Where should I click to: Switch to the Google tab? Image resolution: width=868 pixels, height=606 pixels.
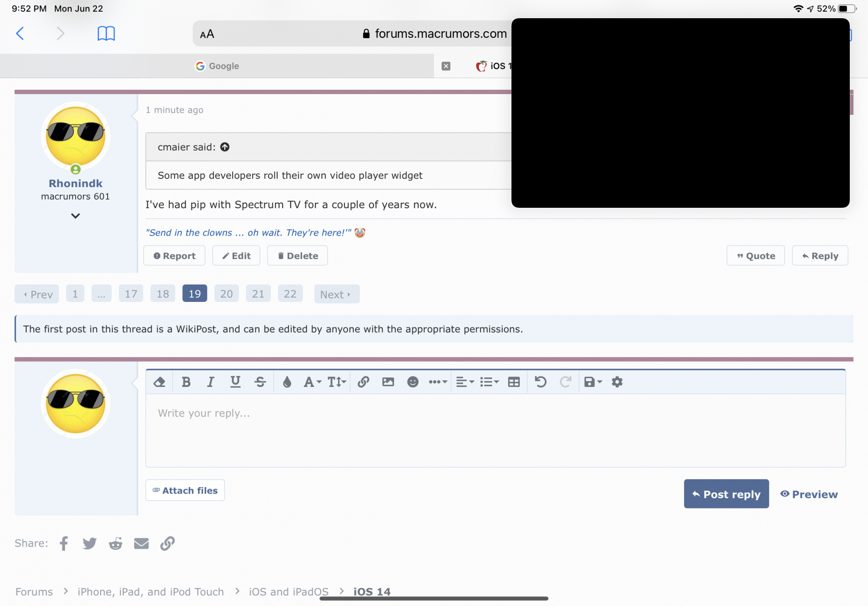217,66
